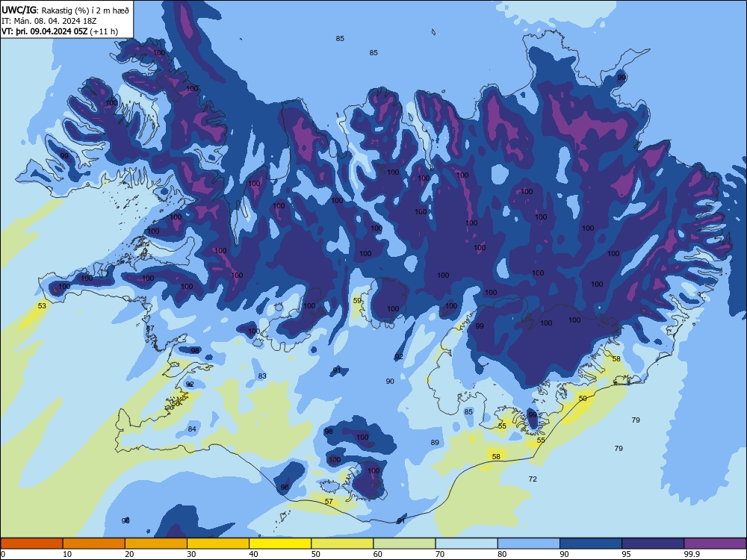
Task: Click the '72' humidity value on the map
Action: (533, 479)
